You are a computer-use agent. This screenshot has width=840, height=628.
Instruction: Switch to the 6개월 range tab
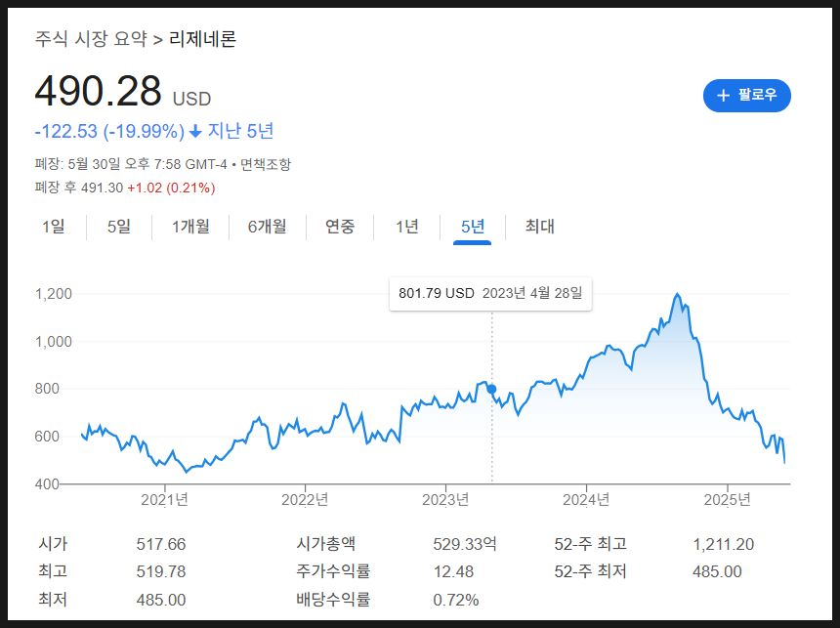(268, 227)
